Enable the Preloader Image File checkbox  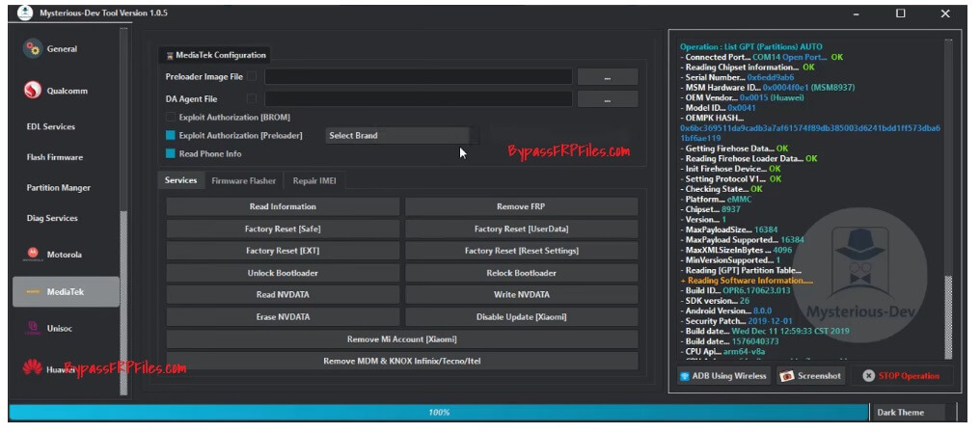point(252,77)
